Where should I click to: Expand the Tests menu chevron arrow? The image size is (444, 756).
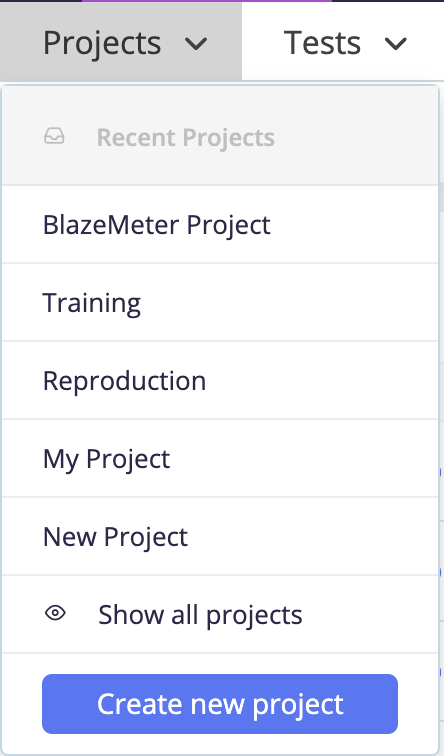coord(395,44)
